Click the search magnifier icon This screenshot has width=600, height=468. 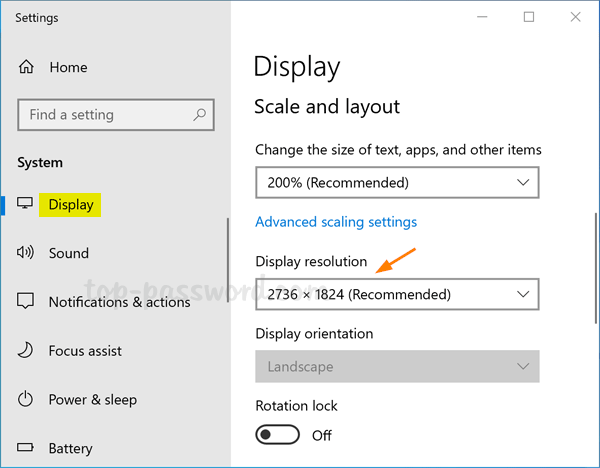coord(200,115)
